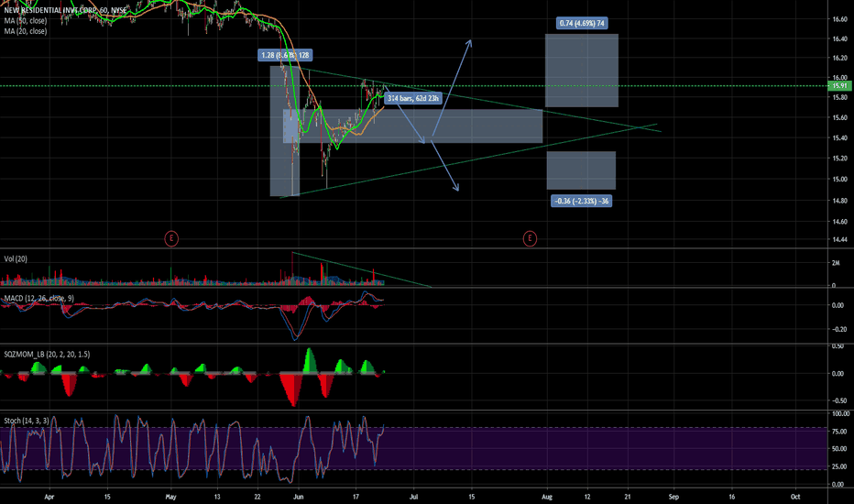Viewport: 854px width, 504px height.
Task: Click the 14.80 price axis value
Action: (x=839, y=201)
